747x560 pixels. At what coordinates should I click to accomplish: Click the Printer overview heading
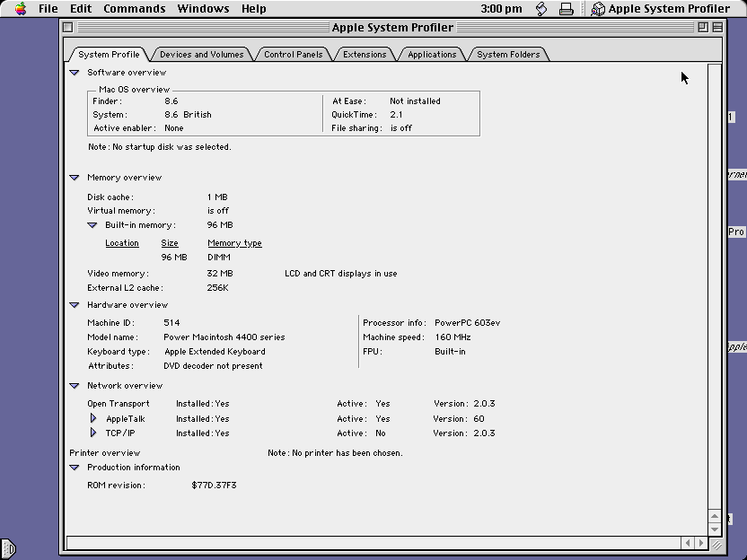(105, 453)
